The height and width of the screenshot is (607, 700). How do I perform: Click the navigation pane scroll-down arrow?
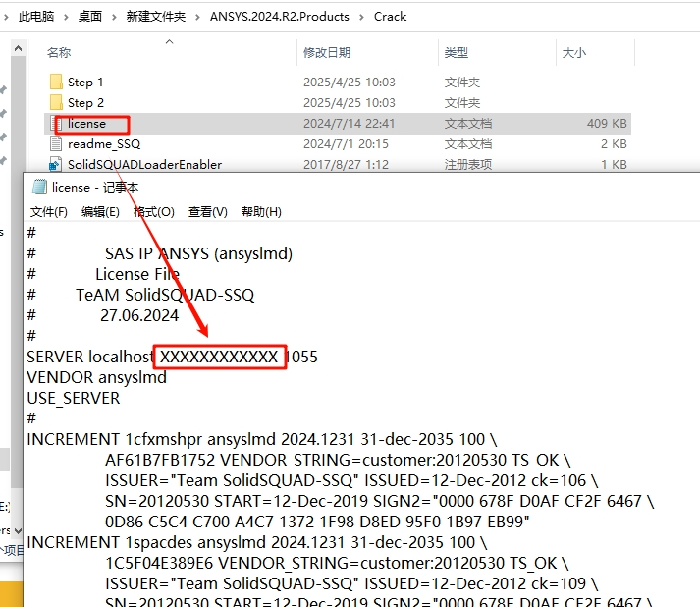18,531
